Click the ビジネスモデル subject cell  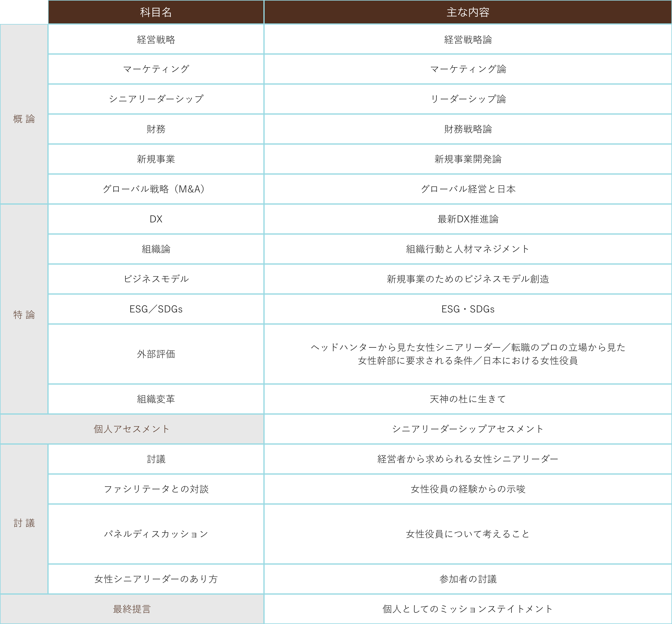click(x=156, y=279)
